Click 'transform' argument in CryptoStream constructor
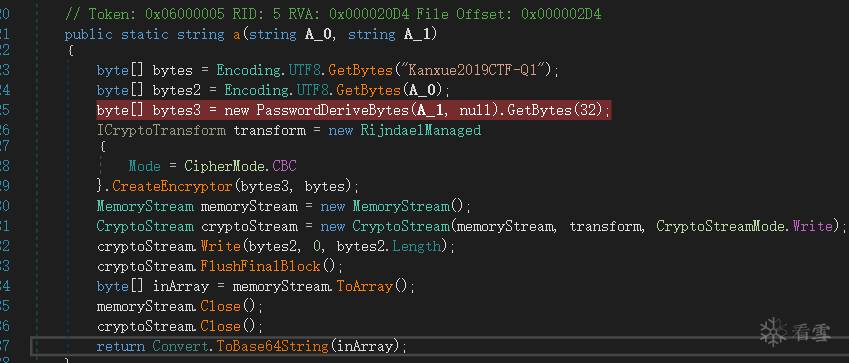The image size is (849, 363). click(x=606, y=226)
